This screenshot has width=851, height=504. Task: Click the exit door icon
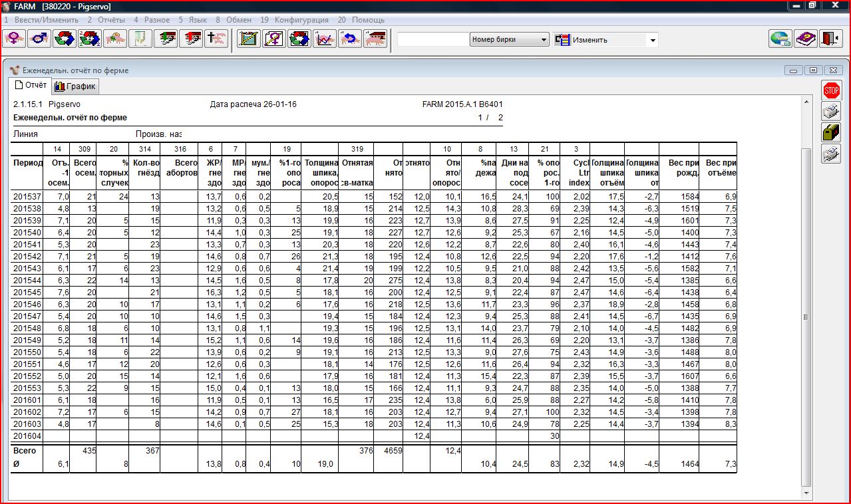click(830, 39)
